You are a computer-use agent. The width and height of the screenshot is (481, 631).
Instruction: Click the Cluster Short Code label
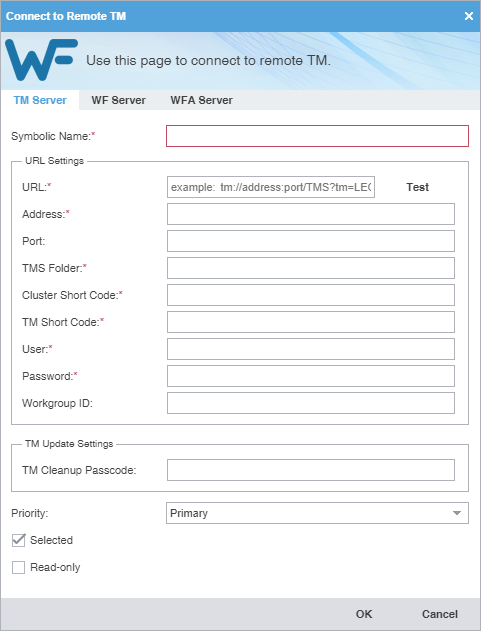[72, 295]
